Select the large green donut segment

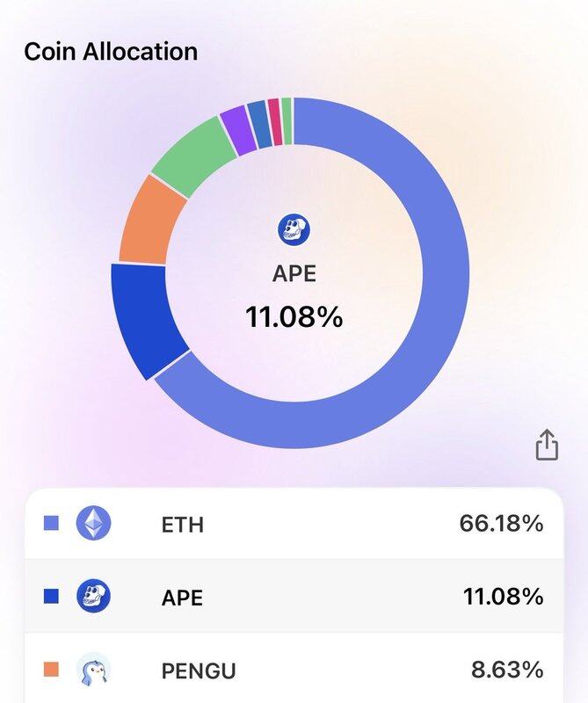click(192, 156)
